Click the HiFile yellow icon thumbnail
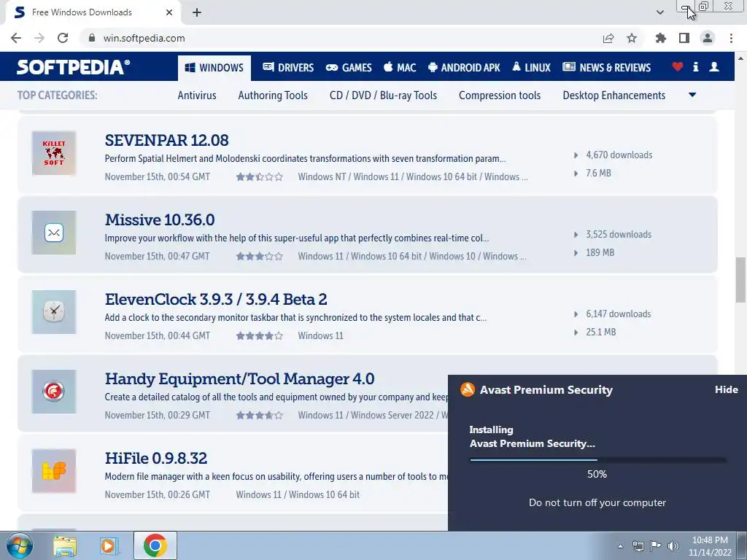Screen dimensions: 747x560 pyautogui.click(x=54, y=471)
